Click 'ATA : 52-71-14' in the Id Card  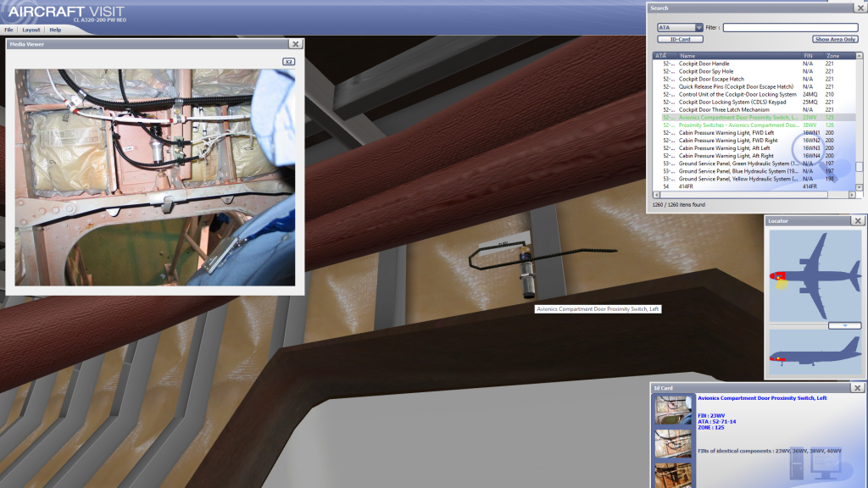pos(717,422)
